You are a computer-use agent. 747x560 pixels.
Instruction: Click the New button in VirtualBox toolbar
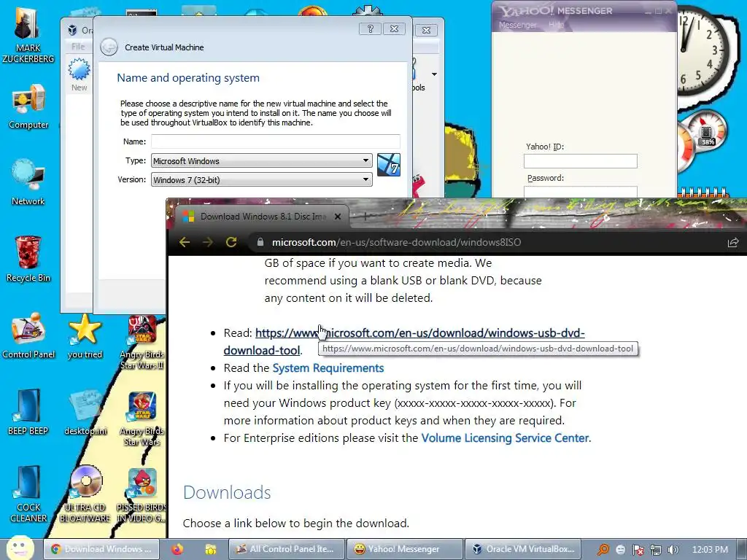79,74
